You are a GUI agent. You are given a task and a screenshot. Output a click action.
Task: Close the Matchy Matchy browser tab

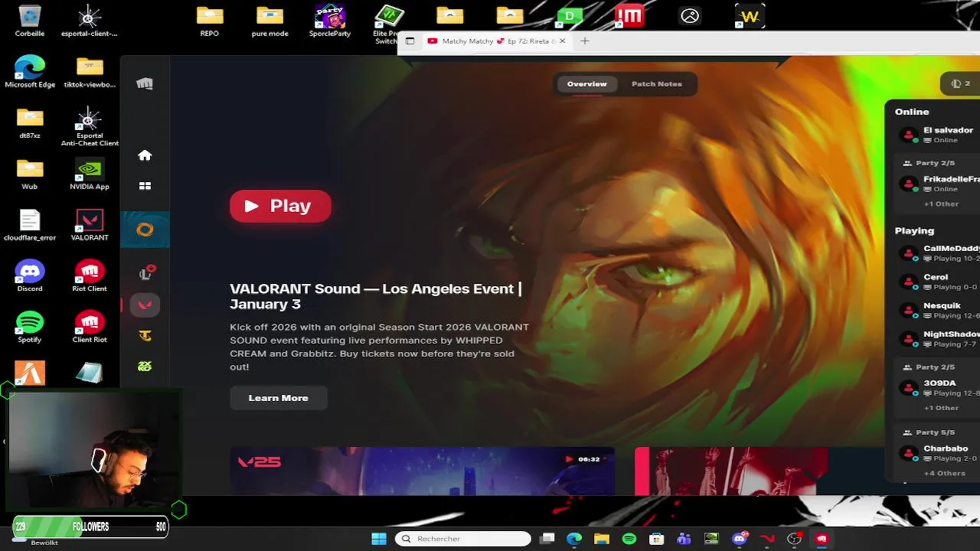coord(562,41)
